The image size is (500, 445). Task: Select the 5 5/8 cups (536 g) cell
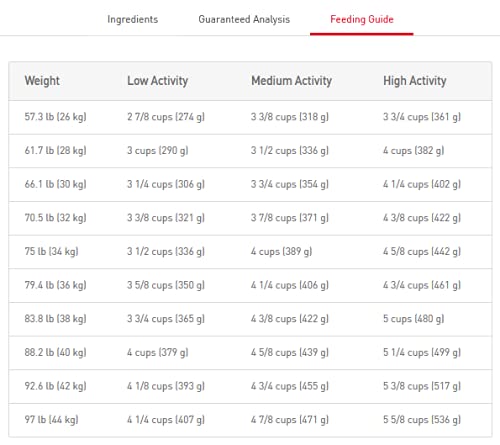pyautogui.click(x=422, y=420)
